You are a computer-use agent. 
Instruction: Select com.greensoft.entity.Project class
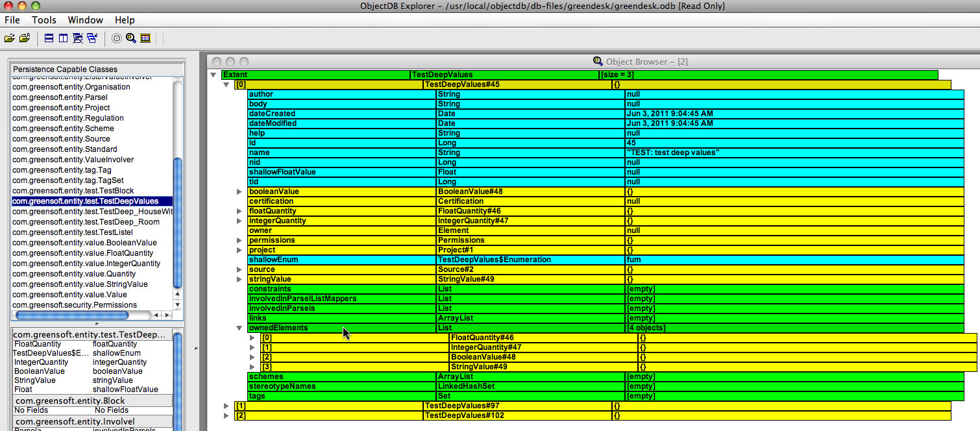point(92,108)
